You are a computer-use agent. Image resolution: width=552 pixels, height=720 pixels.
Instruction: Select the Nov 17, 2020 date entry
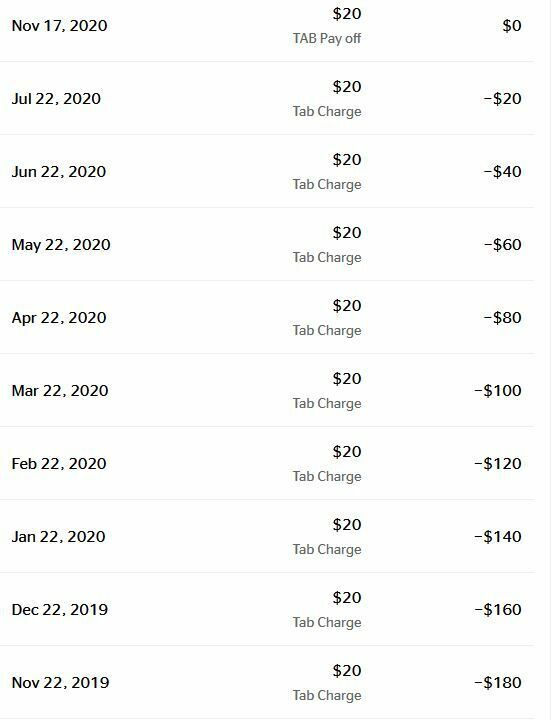59,26
